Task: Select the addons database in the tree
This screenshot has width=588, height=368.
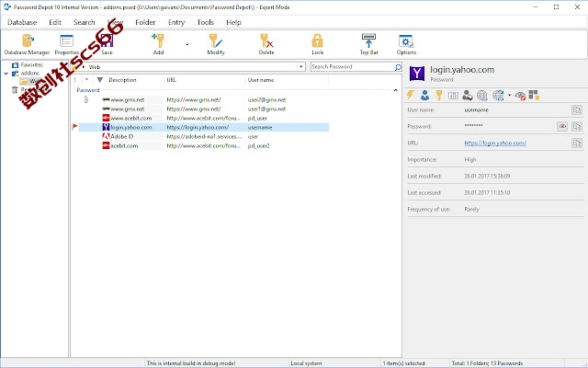Action: pos(29,74)
